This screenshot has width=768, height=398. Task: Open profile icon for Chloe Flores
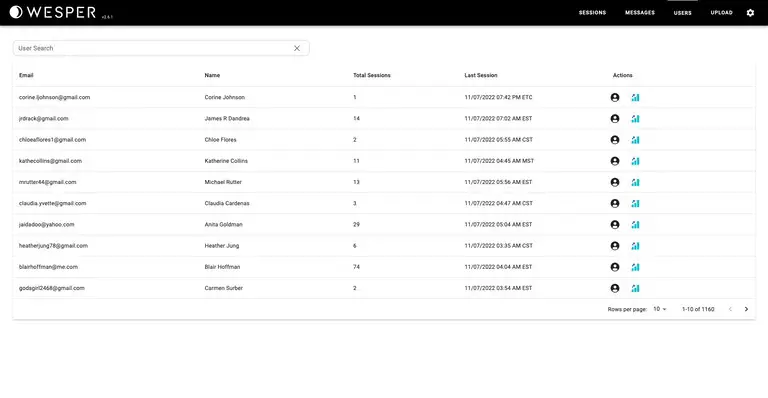tap(615, 140)
